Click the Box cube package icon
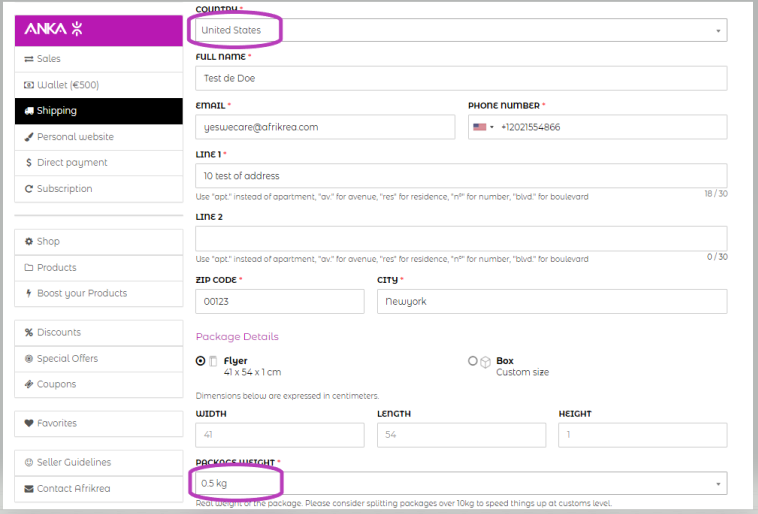This screenshot has width=758, height=514. click(485, 362)
